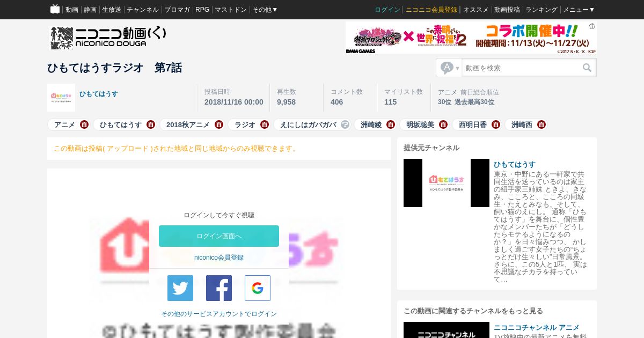Open dictionary icon next to 明坂聡美 tag
Screen dimensions: 644x338
pos(443,124)
